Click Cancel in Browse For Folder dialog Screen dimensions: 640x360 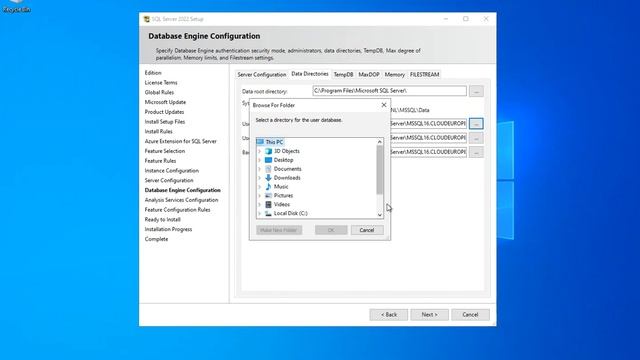[367, 230]
